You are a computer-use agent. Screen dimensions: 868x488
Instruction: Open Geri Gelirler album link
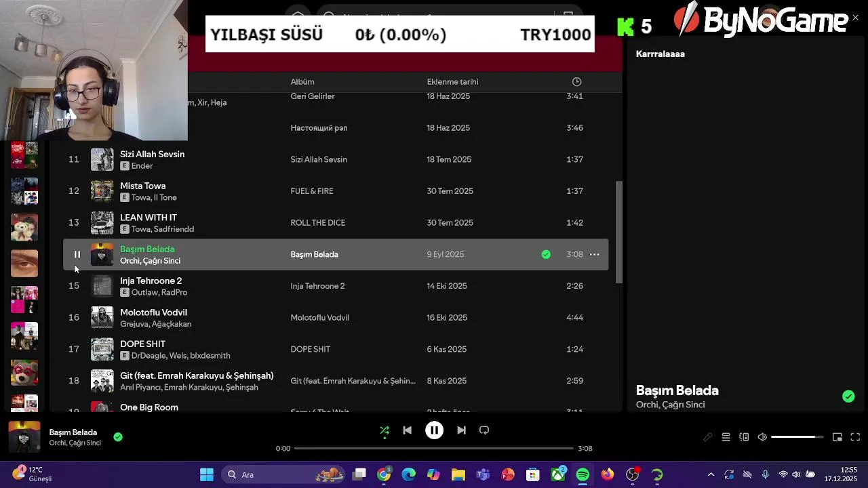pyautogui.click(x=313, y=96)
